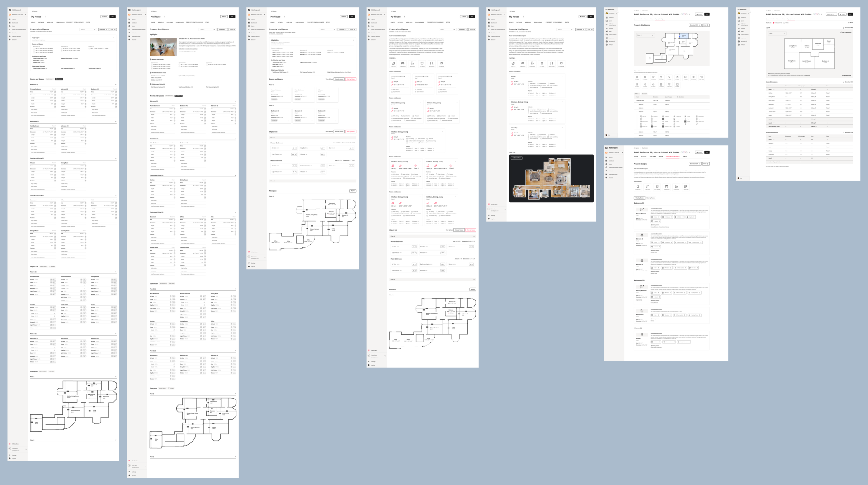Click the garage icon in the Highlights row above the 3D floor plan
The height and width of the screenshot is (485, 868).
pyautogui.click(x=561, y=63)
